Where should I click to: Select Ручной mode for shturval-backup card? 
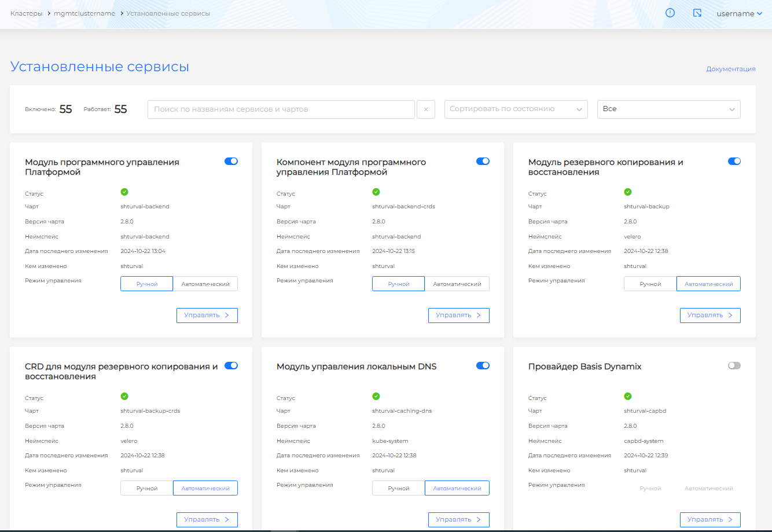650,284
